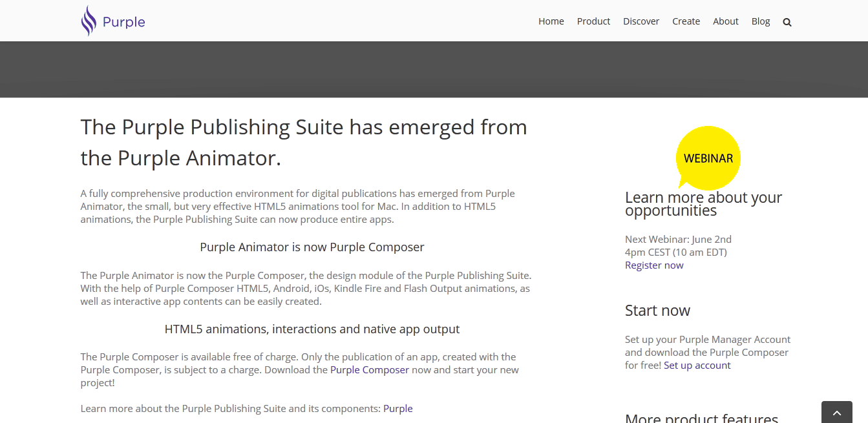Click the 'Learn more about your opportunities' heading

point(703,204)
